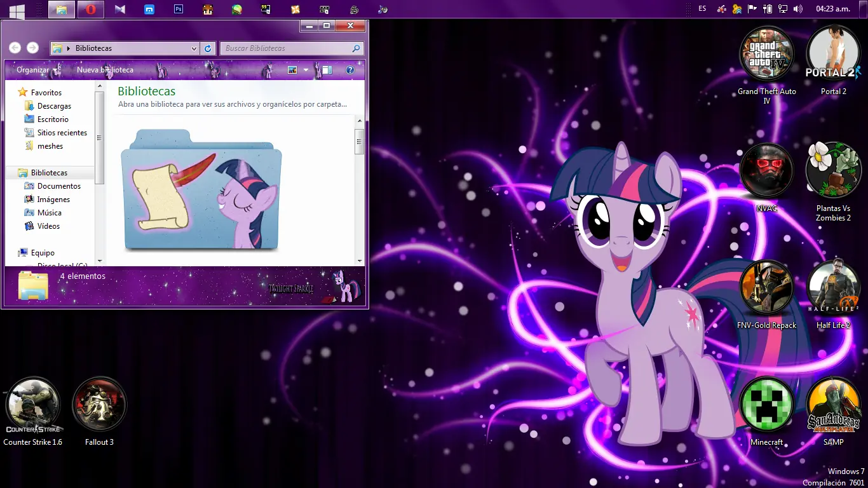Open the Plantas Vs Zombies 2 shortcut
The image size is (868, 488).
tap(833, 182)
